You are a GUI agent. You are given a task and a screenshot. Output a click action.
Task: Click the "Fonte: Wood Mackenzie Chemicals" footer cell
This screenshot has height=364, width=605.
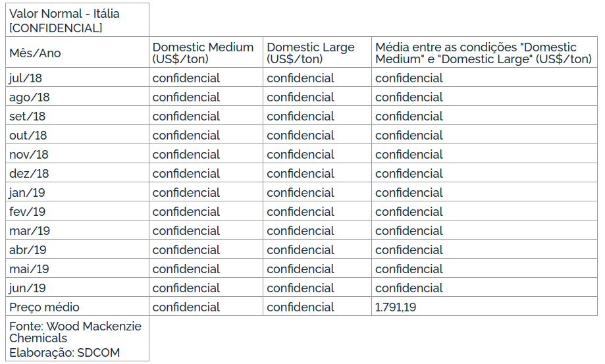click(x=75, y=332)
